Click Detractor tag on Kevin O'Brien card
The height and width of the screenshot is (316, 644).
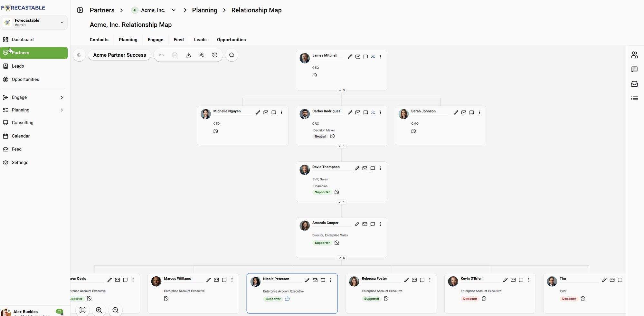point(470,299)
